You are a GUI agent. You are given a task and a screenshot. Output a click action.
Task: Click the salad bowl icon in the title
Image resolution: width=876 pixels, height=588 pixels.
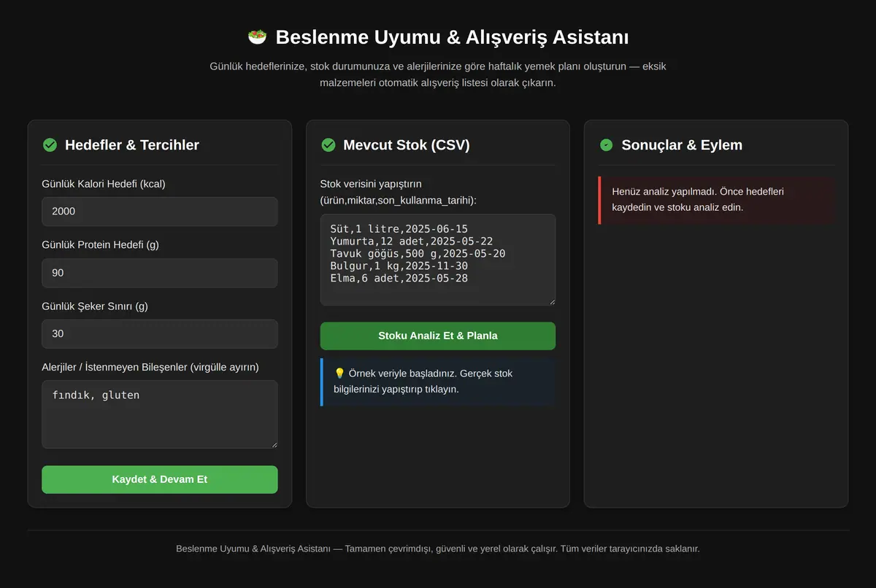point(257,36)
